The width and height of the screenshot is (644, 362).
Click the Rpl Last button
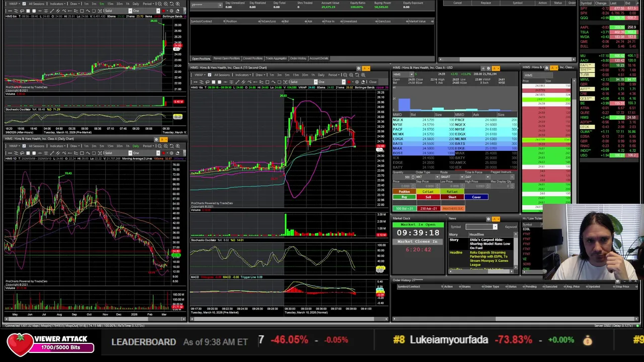[x=452, y=192]
